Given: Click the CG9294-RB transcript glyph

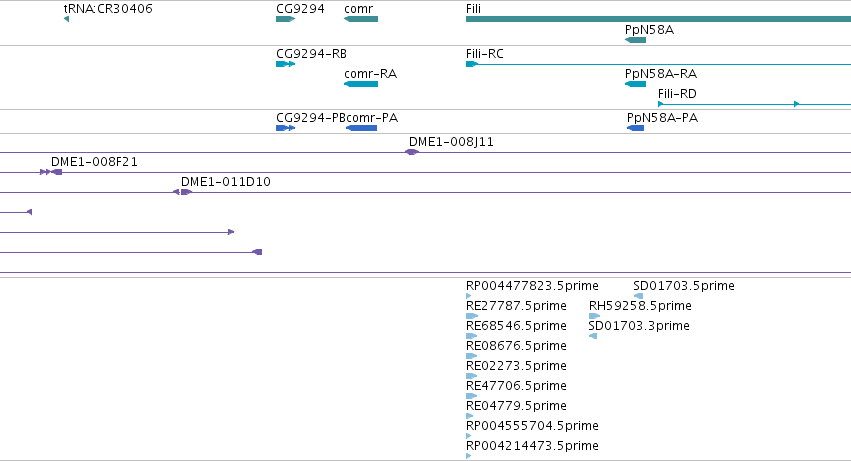Looking at the screenshot, I should point(285,64).
